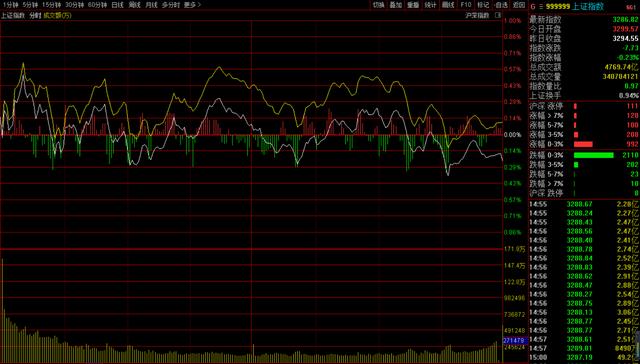Switch to the 1分钟 period

pos(10,5)
